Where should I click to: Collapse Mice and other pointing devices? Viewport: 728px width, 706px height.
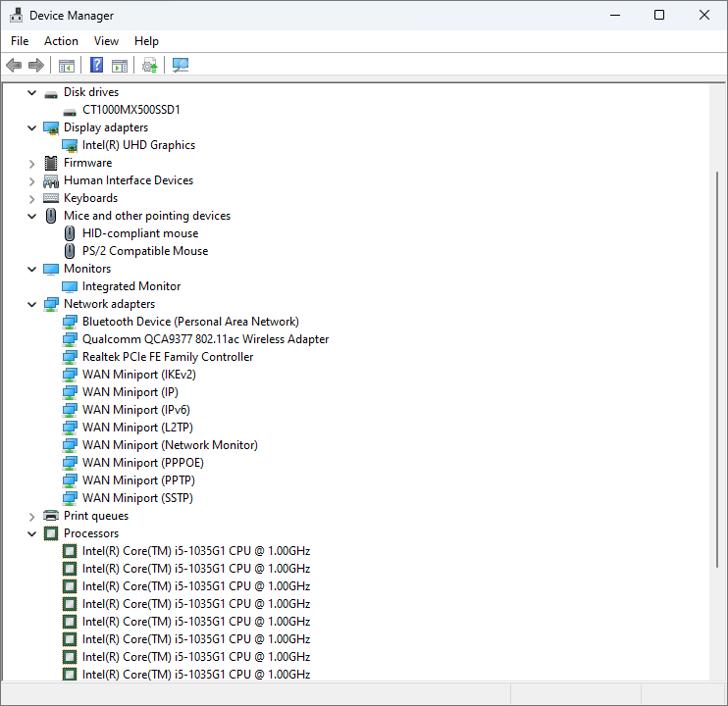coord(32,216)
